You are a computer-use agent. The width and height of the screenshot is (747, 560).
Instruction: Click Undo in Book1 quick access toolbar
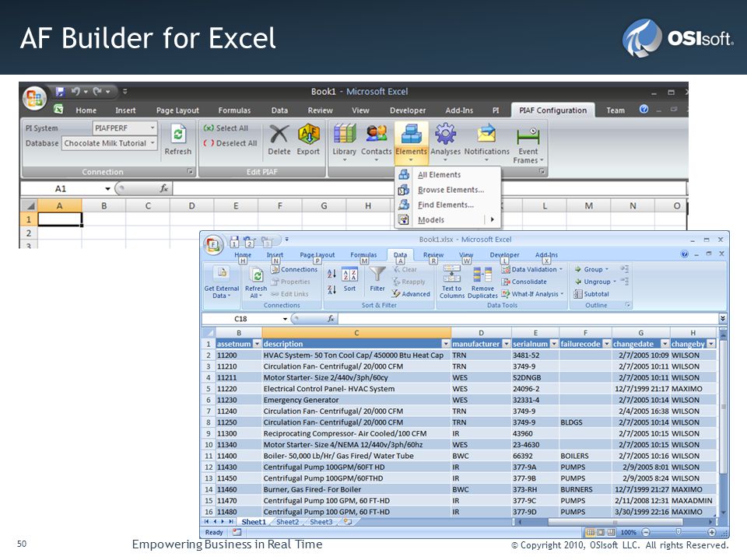[75, 91]
